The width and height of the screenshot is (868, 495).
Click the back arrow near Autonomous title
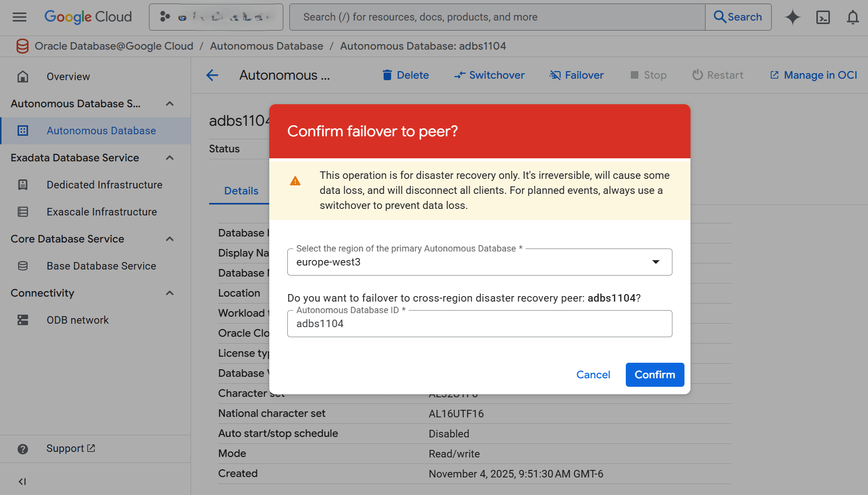(212, 75)
